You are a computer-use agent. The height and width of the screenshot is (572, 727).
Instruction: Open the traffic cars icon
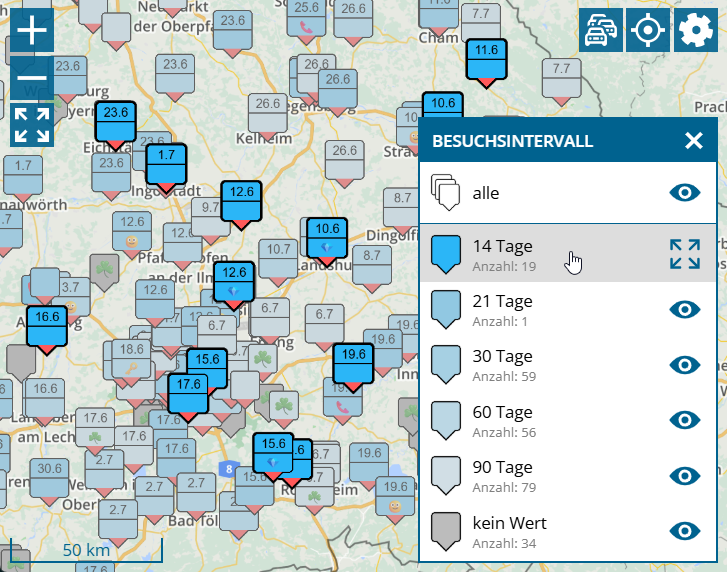(x=601, y=30)
